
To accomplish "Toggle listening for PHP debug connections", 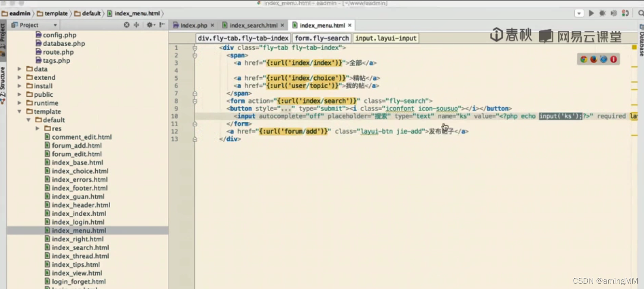I will (x=625, y=13).
